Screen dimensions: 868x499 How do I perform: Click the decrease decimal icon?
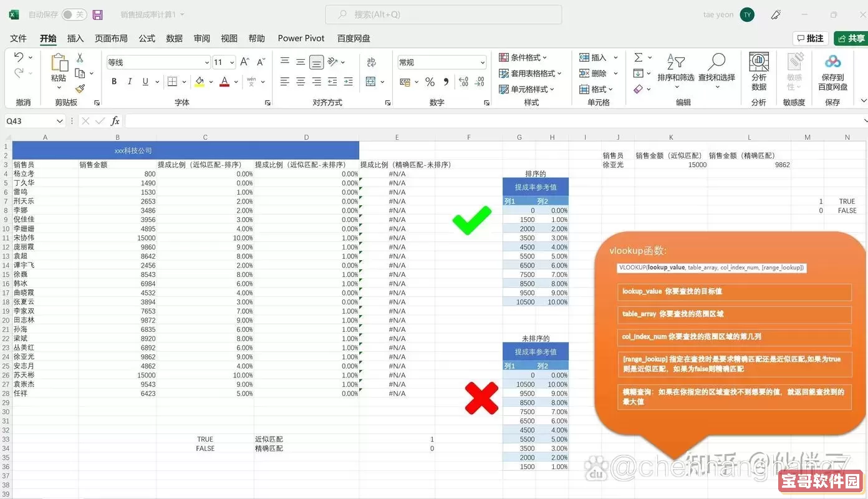pyautogui.click(x=480, y=82)
